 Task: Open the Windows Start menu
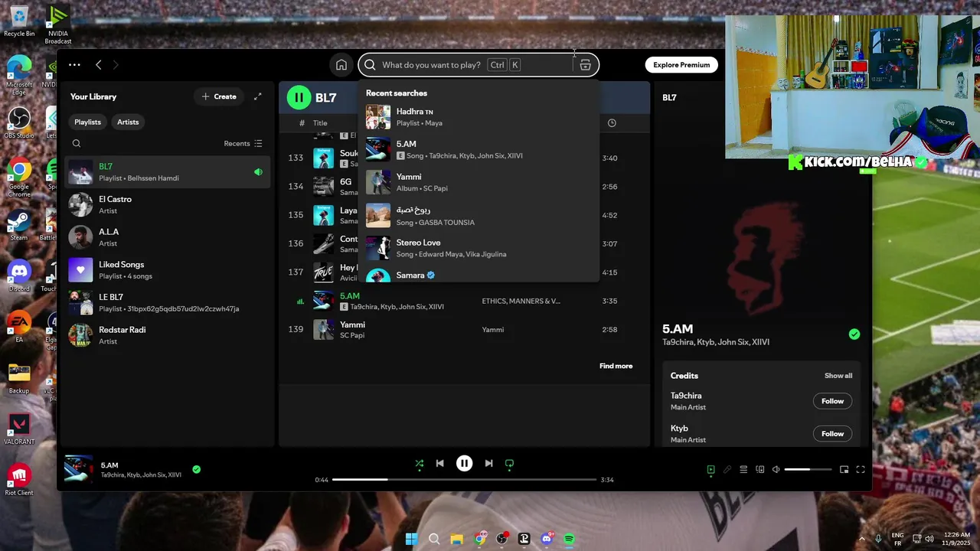click(411, 539)
